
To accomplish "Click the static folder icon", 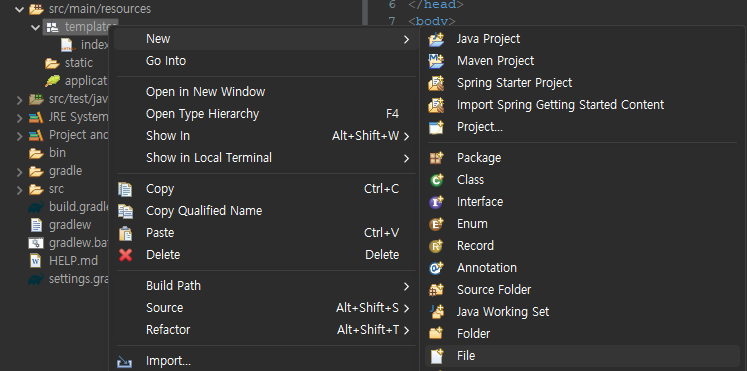I will tap(52, 63).
